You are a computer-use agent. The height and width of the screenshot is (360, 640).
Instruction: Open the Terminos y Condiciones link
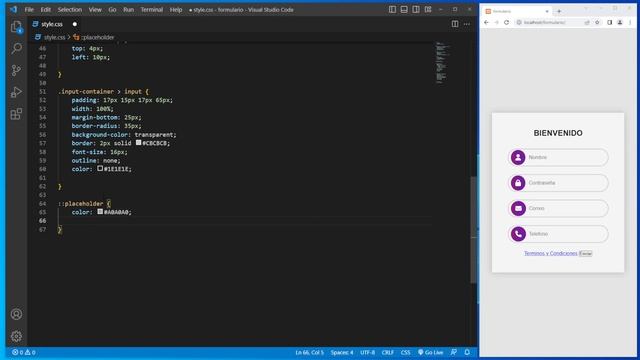[551, 253]
